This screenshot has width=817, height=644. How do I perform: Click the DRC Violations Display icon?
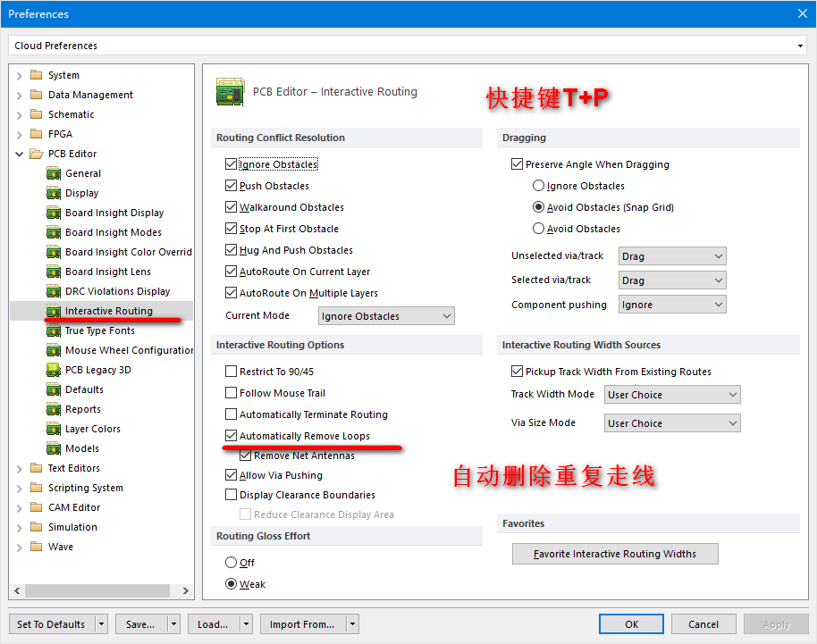pos(54,291)
